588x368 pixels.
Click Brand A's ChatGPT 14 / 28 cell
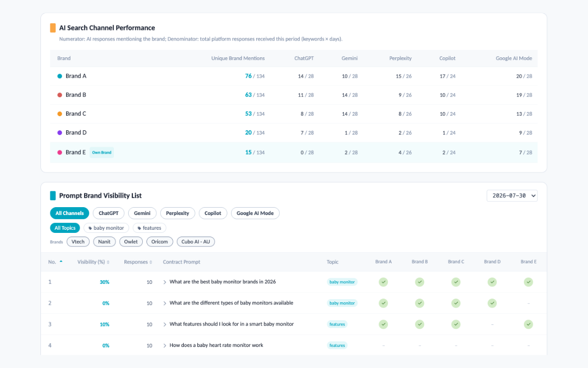pyautogui.click(x=306, y=76)
